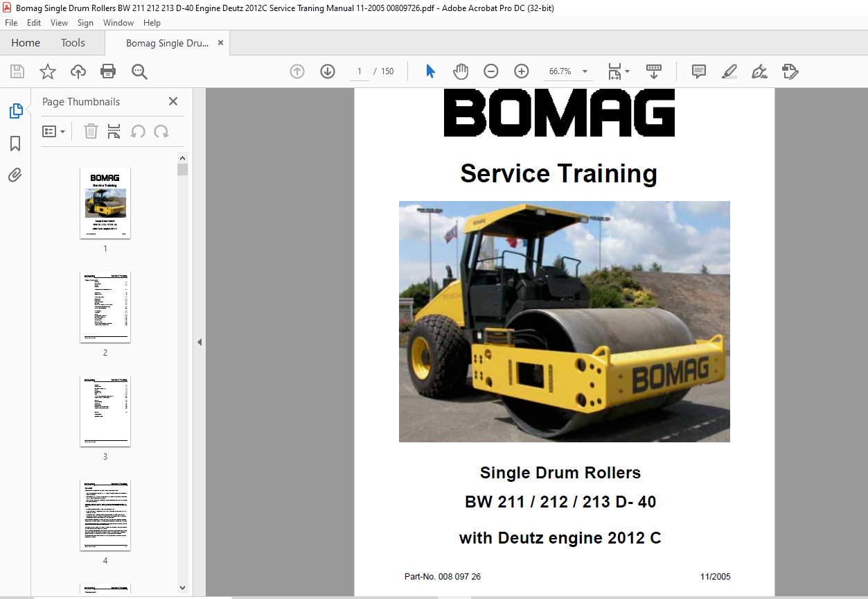868x599 pixels.
Task: Select the Highlight text pen tool
Action: click(729, 71)
